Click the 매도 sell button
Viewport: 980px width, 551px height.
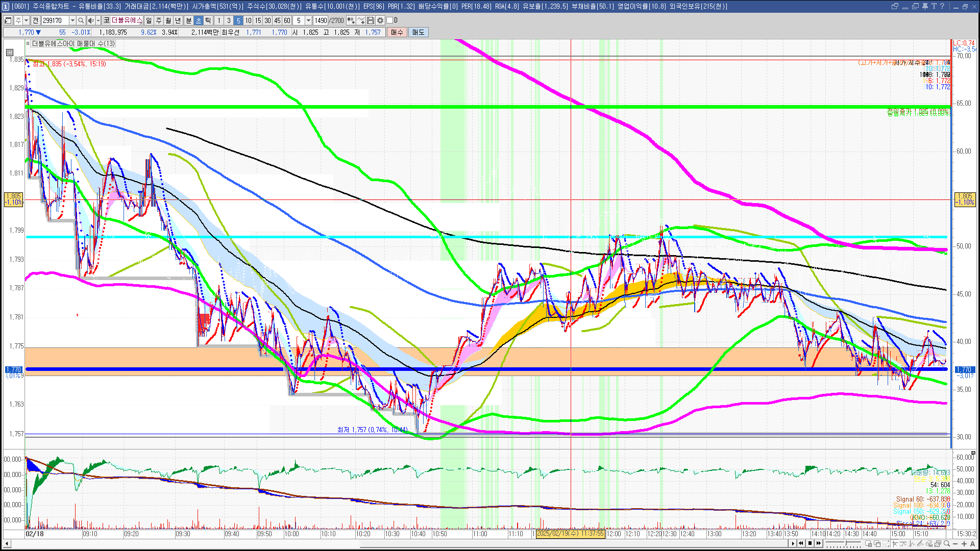point(418,32)
